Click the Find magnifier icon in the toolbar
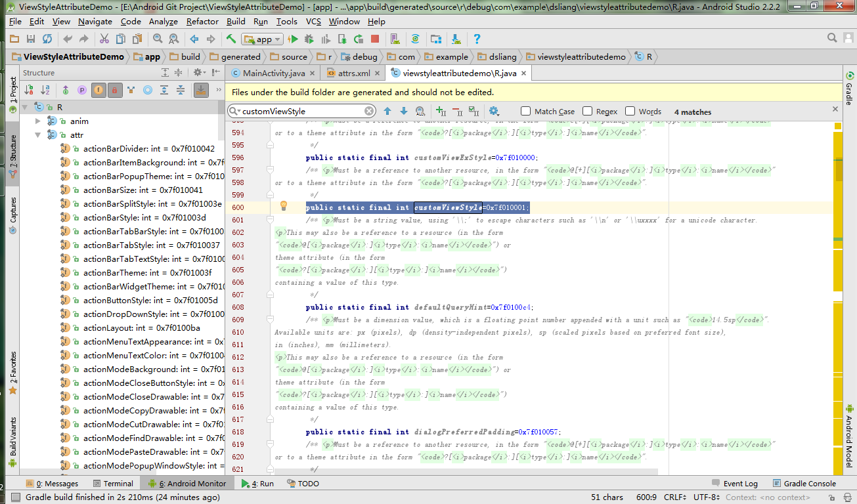The image size is (857, 504). click(158, 39)
